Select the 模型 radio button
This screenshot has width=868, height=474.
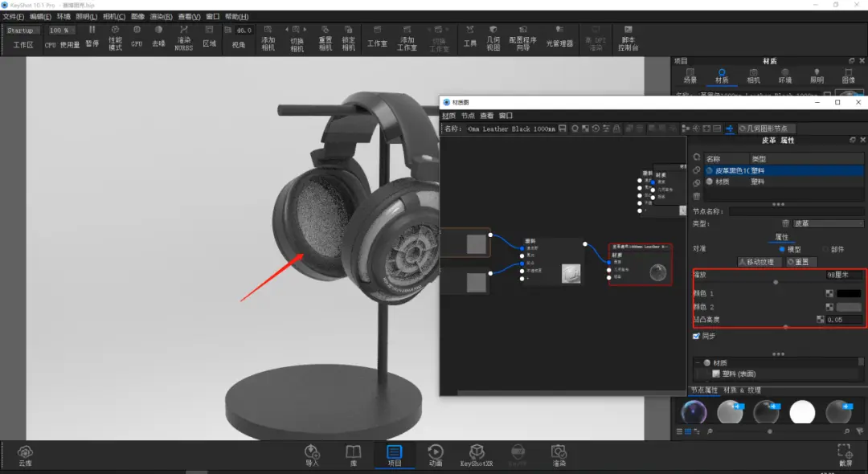[782, 249]
